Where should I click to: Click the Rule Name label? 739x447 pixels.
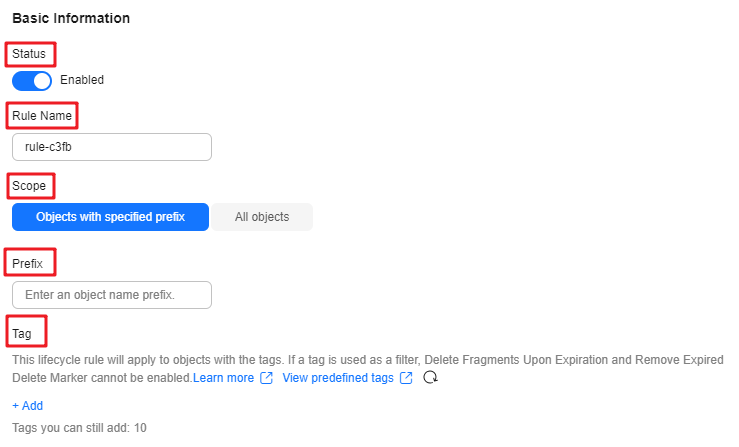pyautogui.click(x=42, y=116)
